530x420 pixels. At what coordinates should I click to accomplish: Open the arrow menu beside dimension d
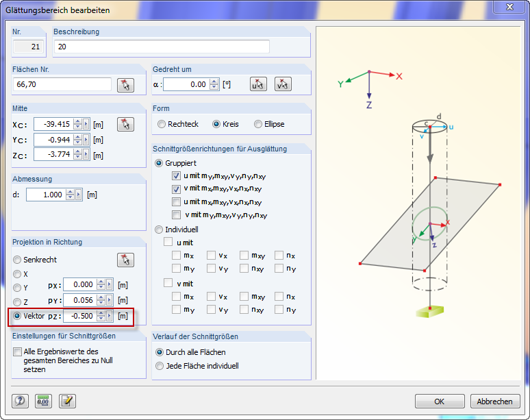click(79, 195)
